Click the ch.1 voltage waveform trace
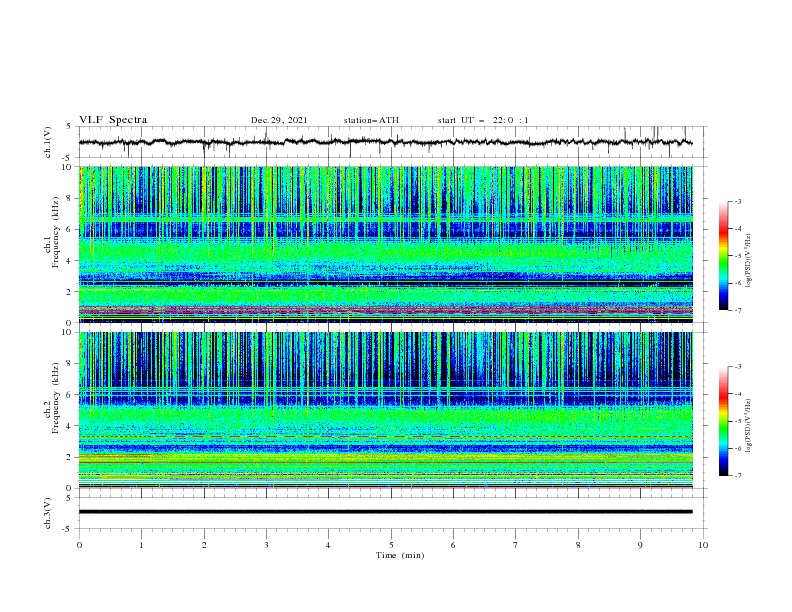Screen dimensions: 792x612 coord(385,142)
